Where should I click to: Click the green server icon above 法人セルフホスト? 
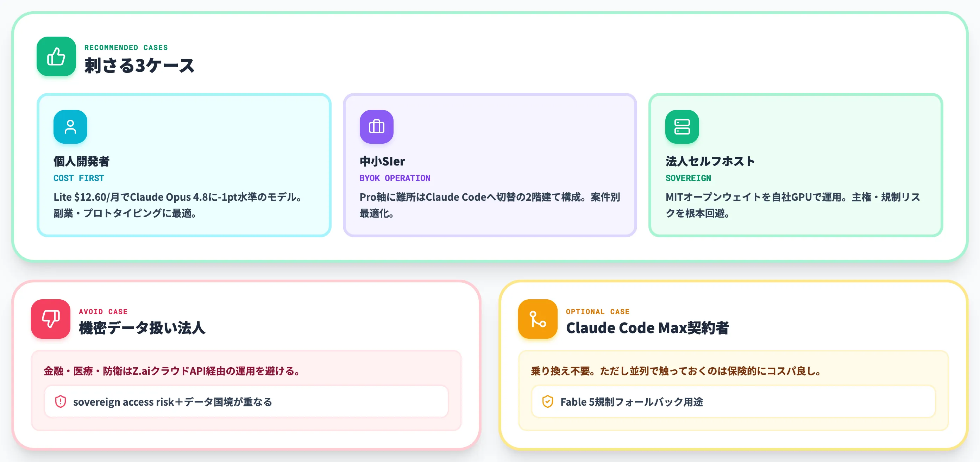[682, 127]
